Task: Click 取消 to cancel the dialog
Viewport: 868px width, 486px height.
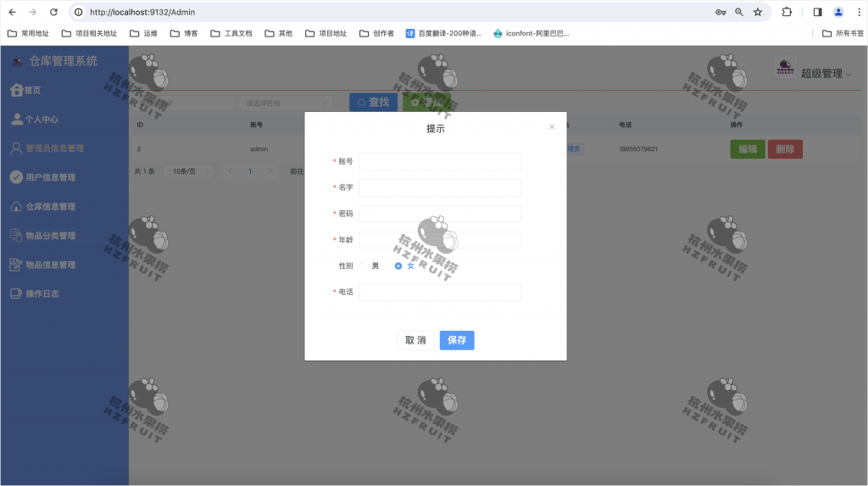Action: [415, 340]
